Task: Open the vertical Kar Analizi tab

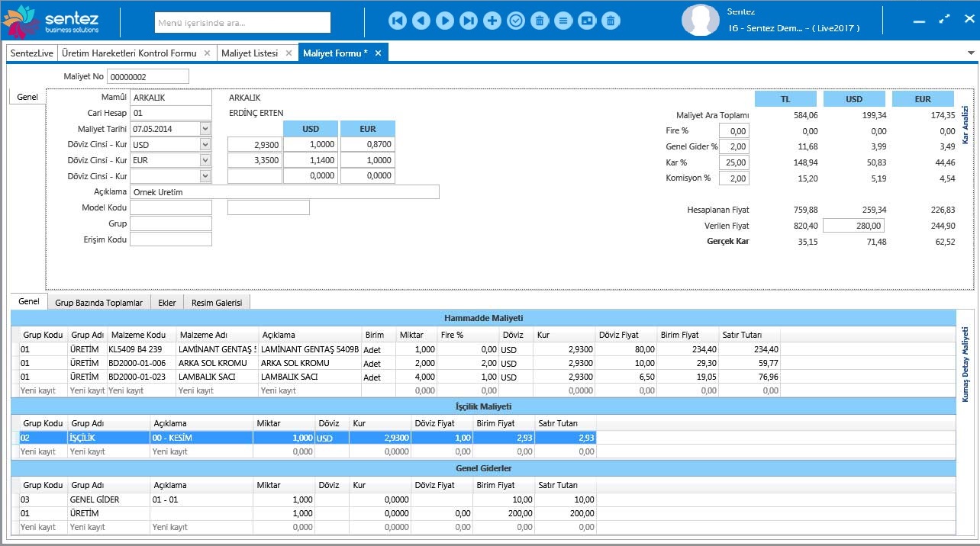Action: pyautogui.click(x=965, y=124)
